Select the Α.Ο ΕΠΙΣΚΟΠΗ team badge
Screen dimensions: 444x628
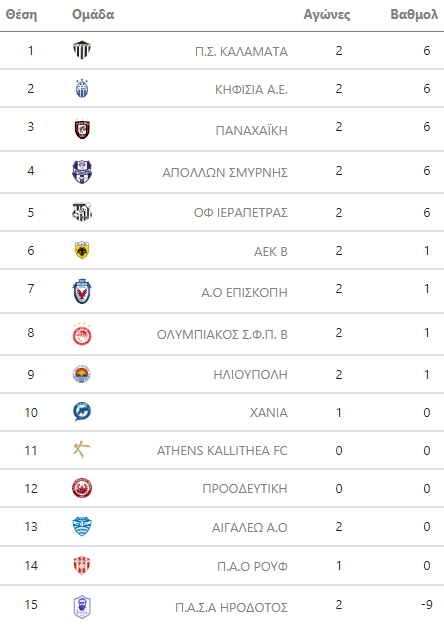click(82, 291)
